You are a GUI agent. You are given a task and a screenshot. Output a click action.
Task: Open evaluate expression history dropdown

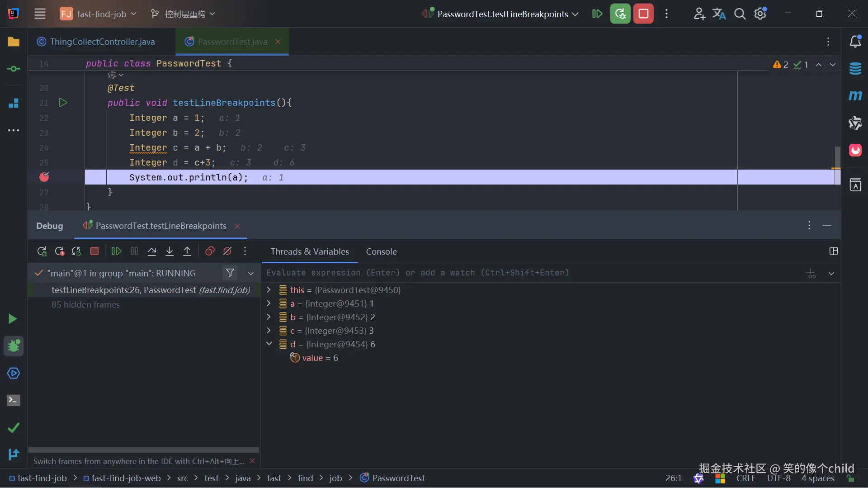[x=831, y=274]
